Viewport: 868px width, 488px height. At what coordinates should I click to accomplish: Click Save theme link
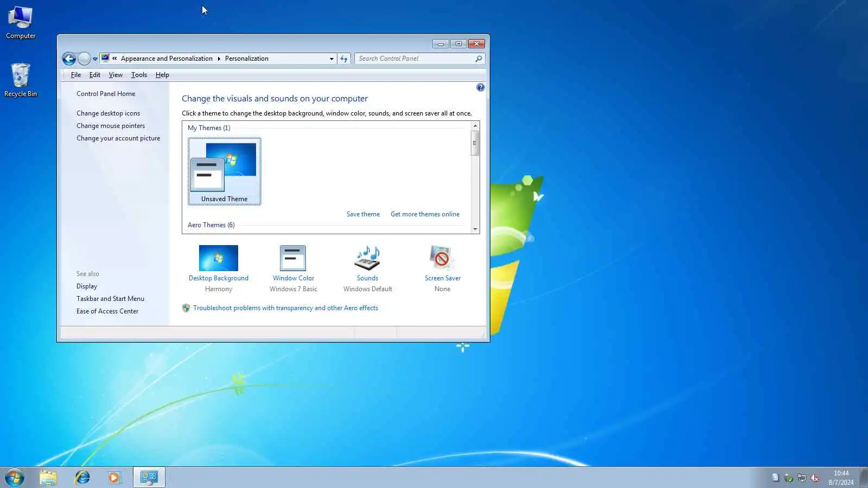click(363, 214)
